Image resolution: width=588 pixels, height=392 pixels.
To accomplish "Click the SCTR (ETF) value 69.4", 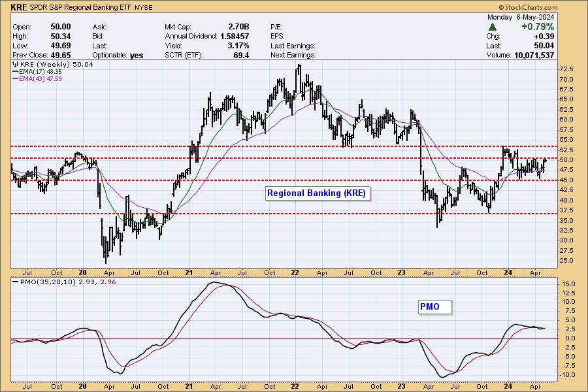I will pos(241,55).
